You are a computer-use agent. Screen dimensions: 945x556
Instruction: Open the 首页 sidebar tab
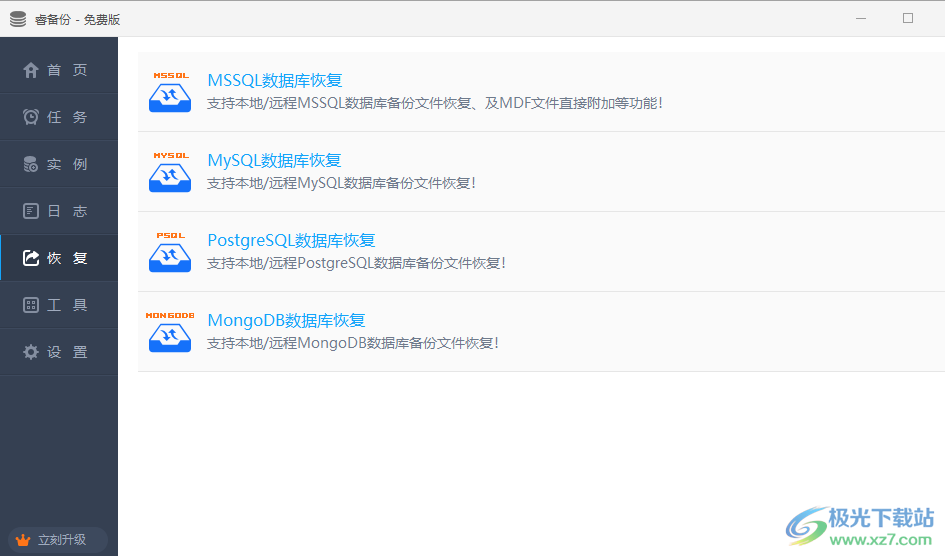58,70
